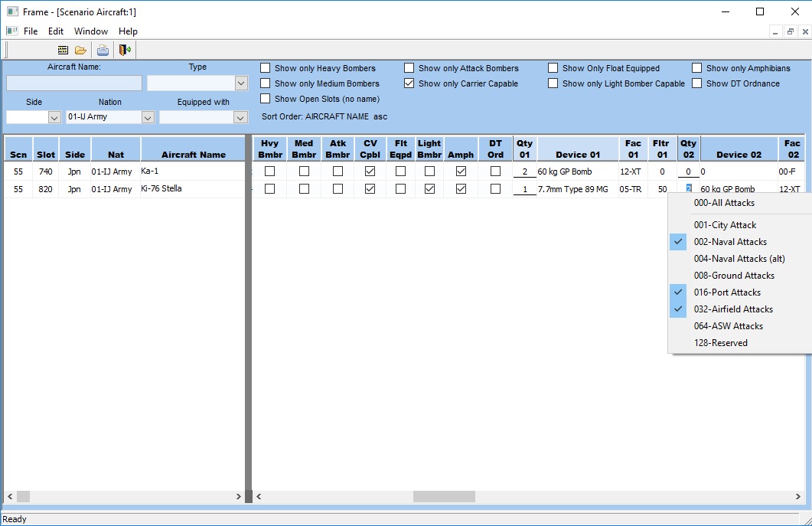The height and width of the screenshot is (526, 812).
Task: Click the device grid horizontal scrollbar thumb
Action: pyautogui.click(x=444, y=496)
